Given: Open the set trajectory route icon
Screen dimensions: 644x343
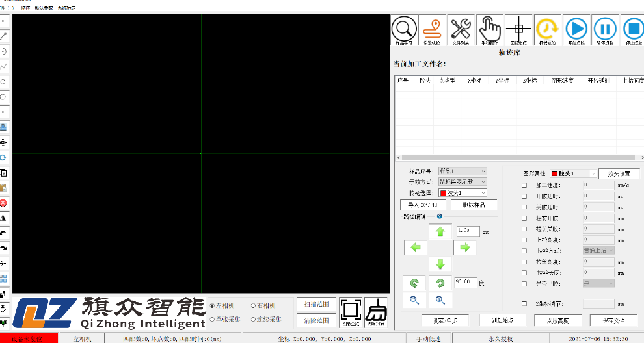Looking at the screenshot, I should tap(432, 30).
